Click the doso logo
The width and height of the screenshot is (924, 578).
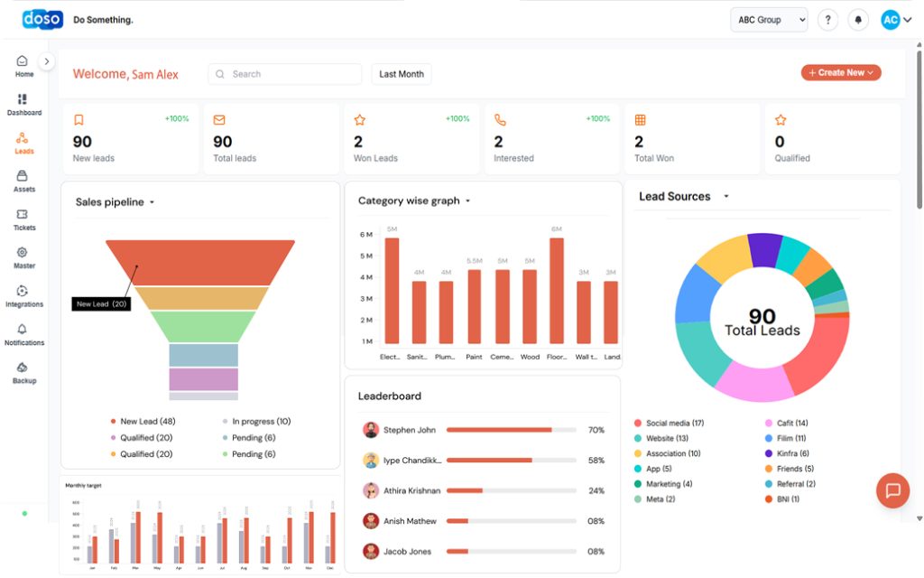42,20
